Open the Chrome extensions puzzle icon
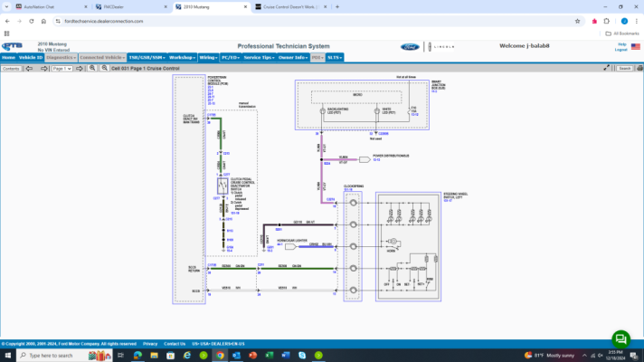Screen dimensions: 644x362 (607, 21)
